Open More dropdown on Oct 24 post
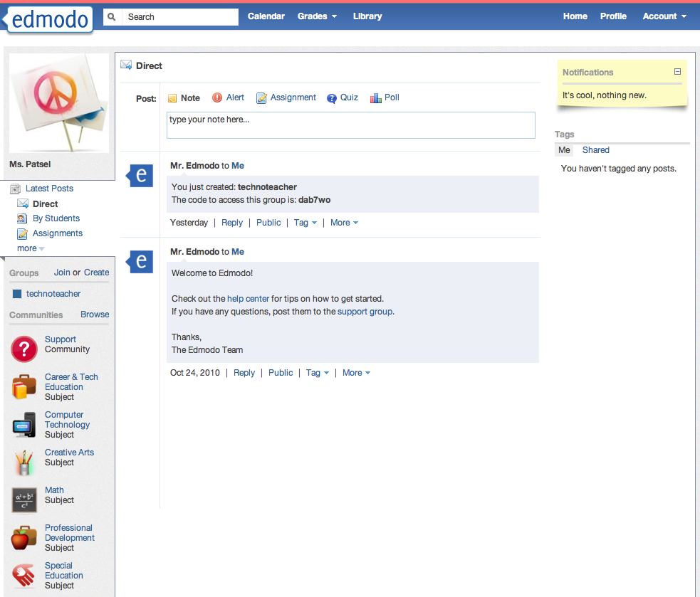Viewport: 700px width, 597px height. 356,373
